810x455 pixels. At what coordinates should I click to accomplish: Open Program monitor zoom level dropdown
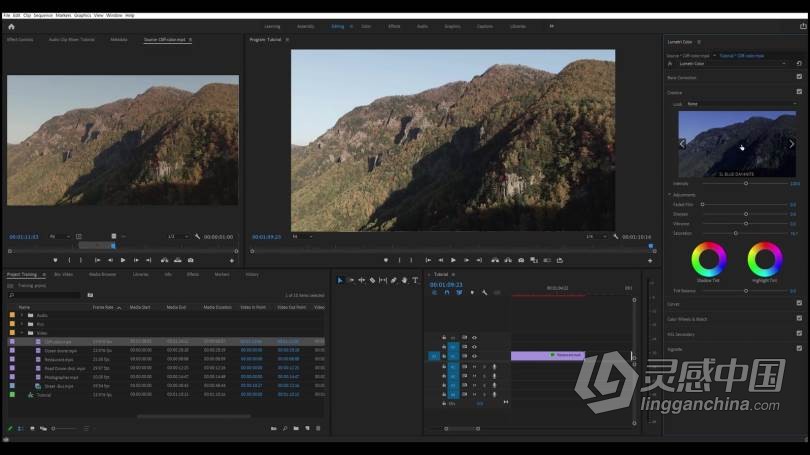pos(302,237)
